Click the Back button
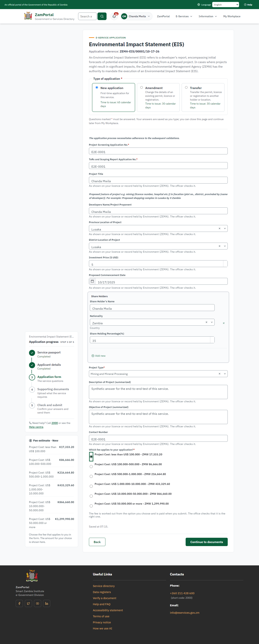Viewport: 259px width, 644px height. point(97,542)
